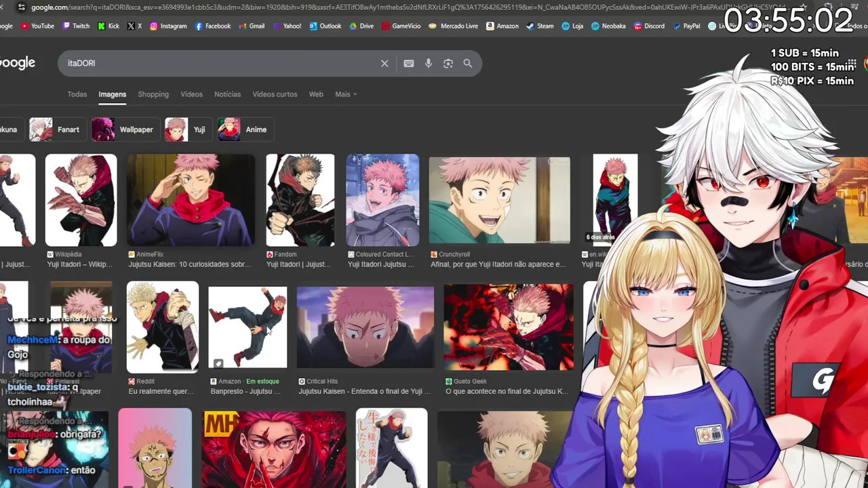Expand the Mais dropdown
The image size is (868, 488).
coord(346,94)
